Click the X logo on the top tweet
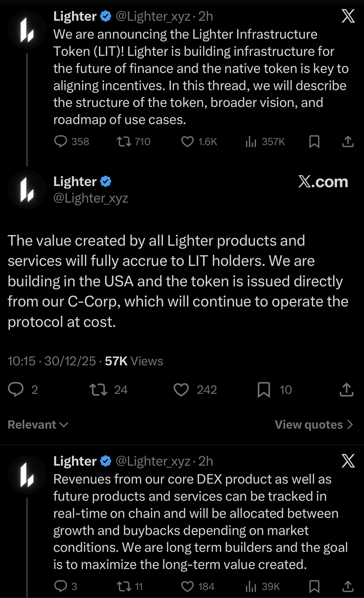The height and width of the screenshot is (598, 364). click(x=348, y=15)
